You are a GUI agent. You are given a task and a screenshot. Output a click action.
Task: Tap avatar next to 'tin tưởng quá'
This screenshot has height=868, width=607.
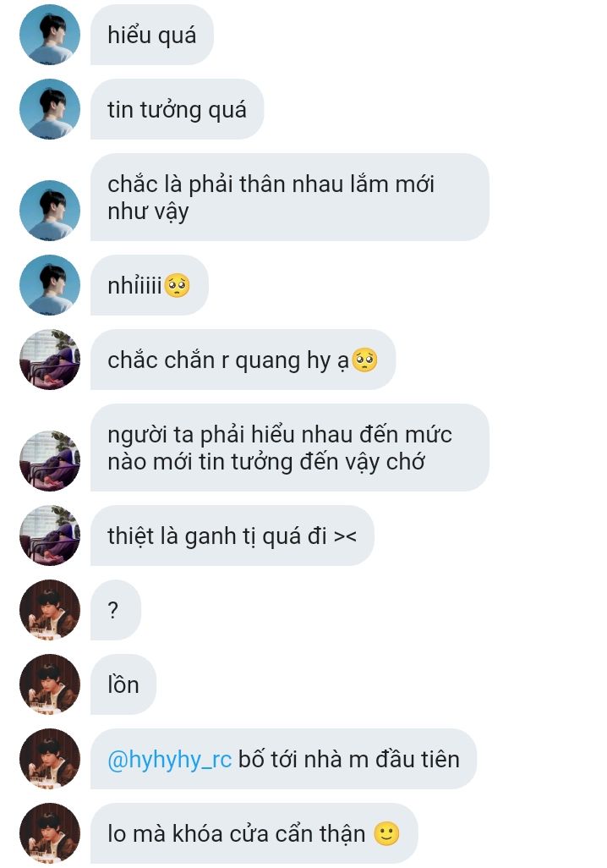tap(50, 109)
